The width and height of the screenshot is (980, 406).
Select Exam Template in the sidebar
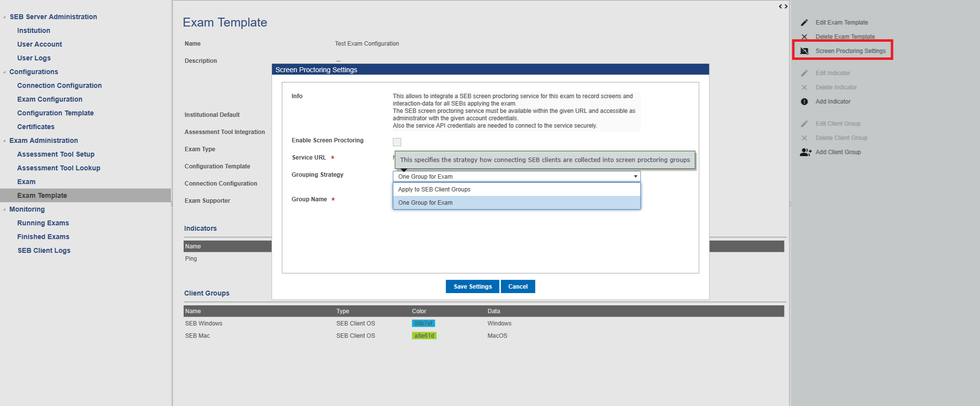[85, 195]
